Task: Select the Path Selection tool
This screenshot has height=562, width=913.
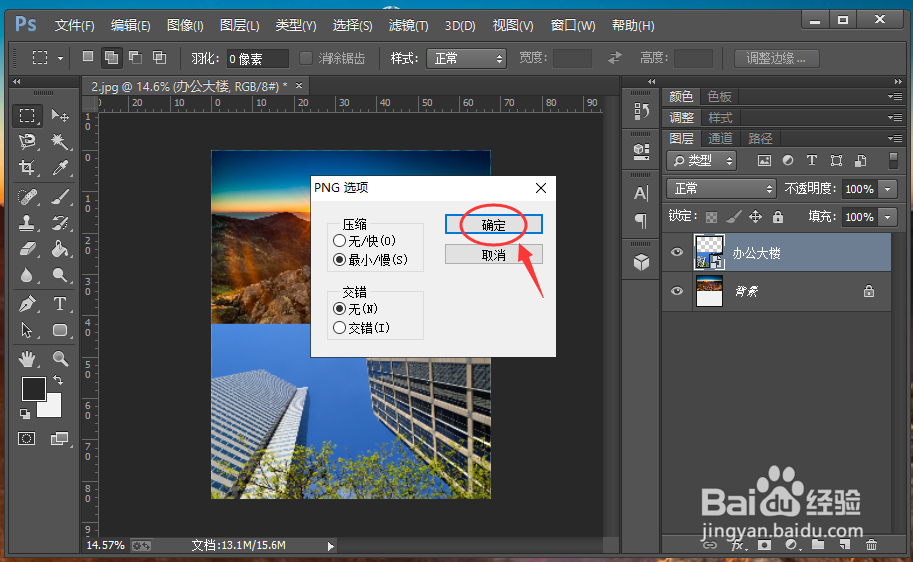Action: pos(27,330)
